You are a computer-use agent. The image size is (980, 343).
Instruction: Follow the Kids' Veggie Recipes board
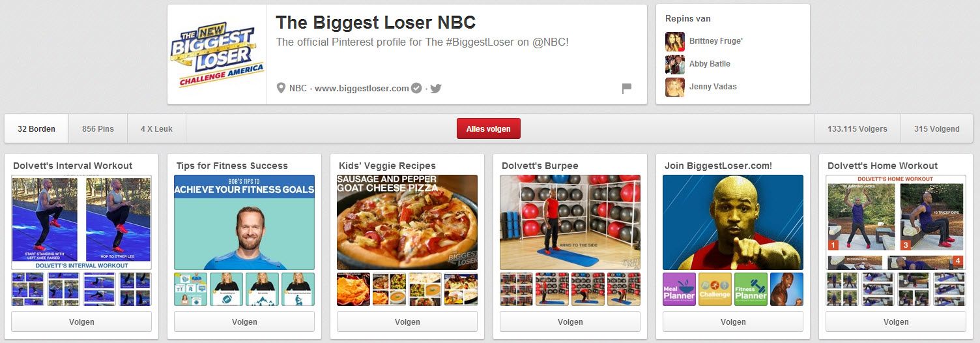pos(407,321)
